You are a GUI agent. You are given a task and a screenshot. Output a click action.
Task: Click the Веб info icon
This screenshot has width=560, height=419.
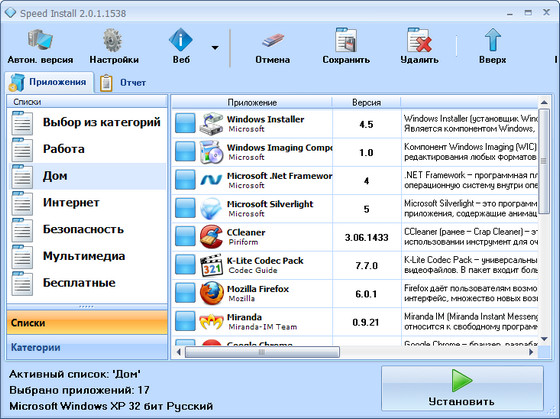tap(181, 39)
